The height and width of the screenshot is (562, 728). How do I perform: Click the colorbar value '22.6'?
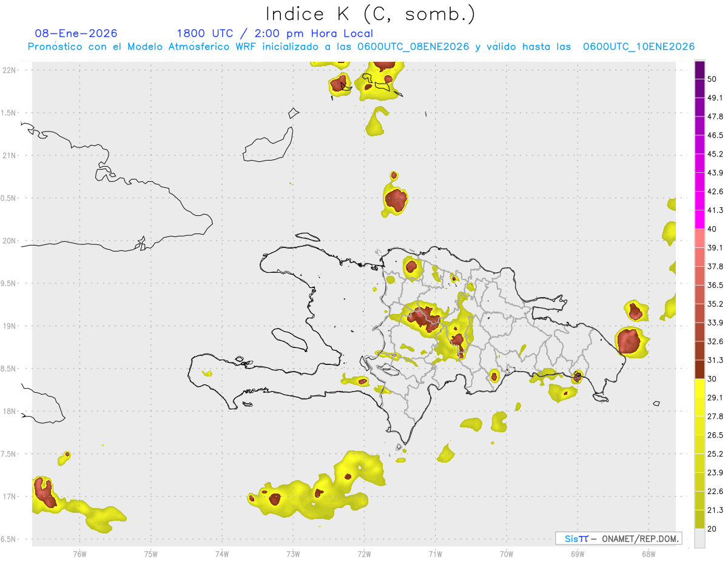pyautogui.click(x=715, y=492)
